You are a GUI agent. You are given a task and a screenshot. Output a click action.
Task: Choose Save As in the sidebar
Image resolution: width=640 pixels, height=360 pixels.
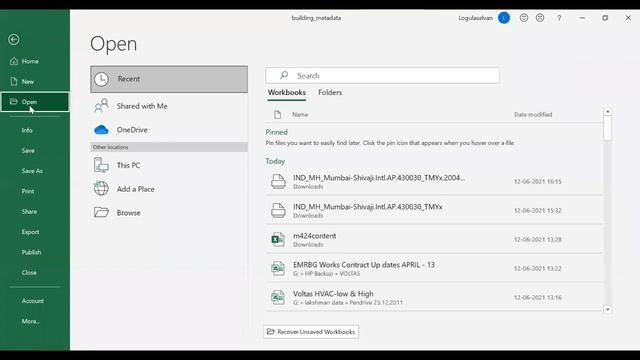pos(32,171)
